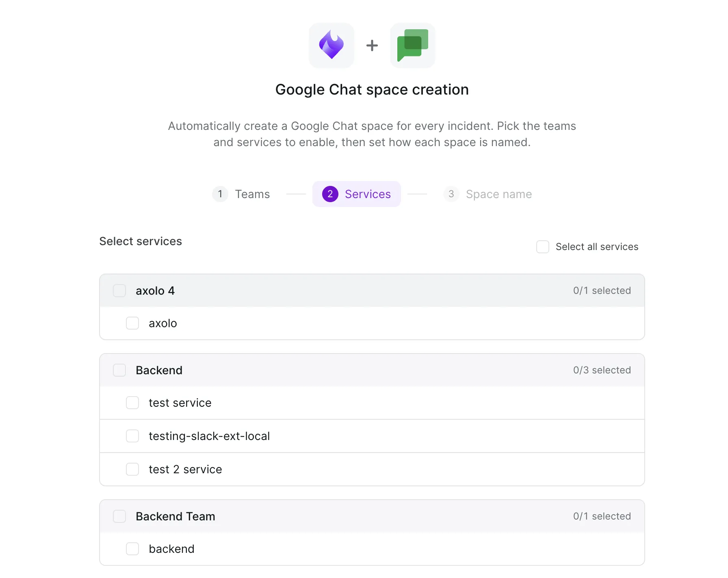Screen dimensions: 728x578
Task: Click the purple step 2 badge
Action: click(330, 194)
